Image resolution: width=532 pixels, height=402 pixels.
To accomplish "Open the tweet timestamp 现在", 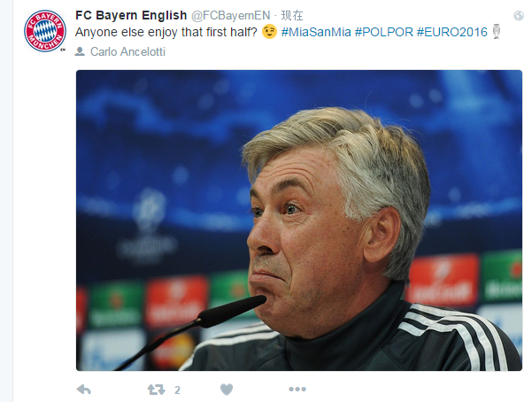I will tap(292, 15).
